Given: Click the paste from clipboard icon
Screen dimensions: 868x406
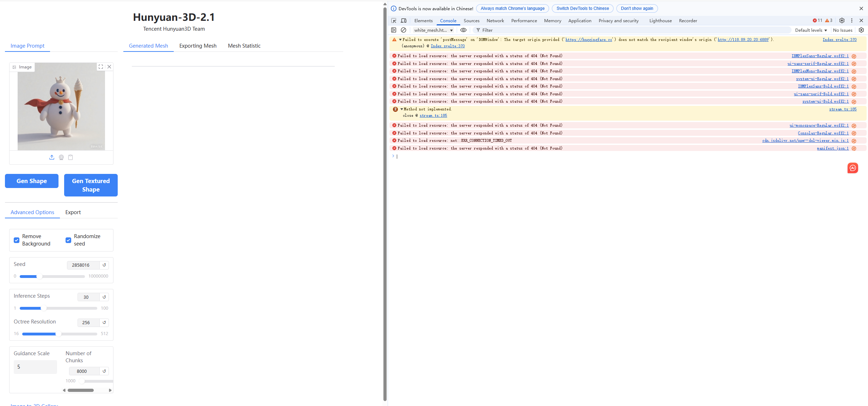Looking at the screenshot, I should coord(70,157).
